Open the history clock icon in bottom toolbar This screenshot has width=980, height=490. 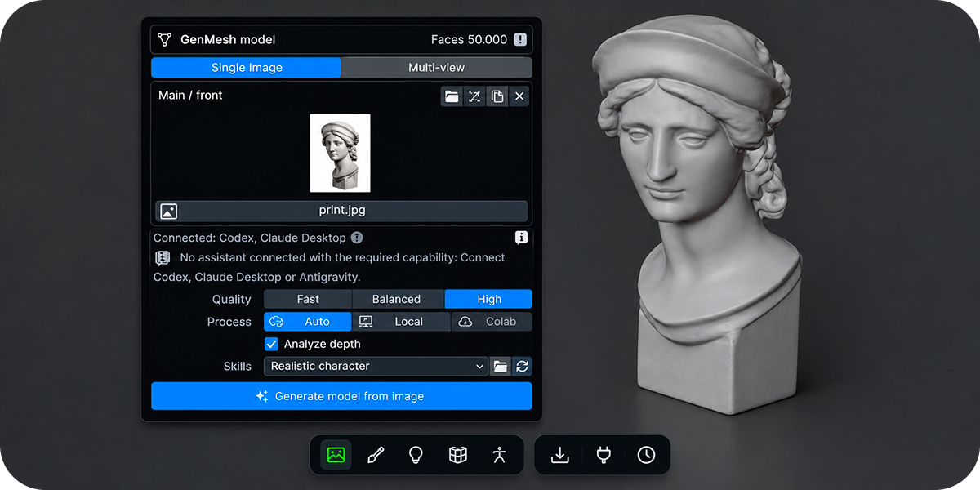[x=646, y=455]
